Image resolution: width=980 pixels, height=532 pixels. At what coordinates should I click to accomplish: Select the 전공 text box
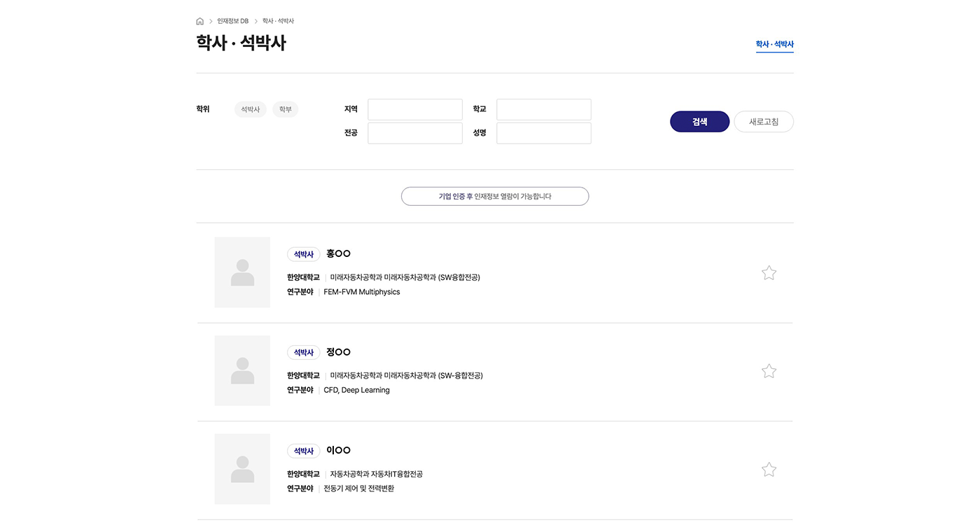(x=415, y=133)
